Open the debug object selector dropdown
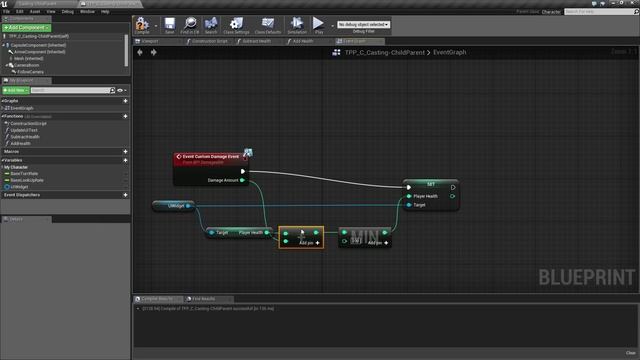640x360 pixels. coord(363,24)
